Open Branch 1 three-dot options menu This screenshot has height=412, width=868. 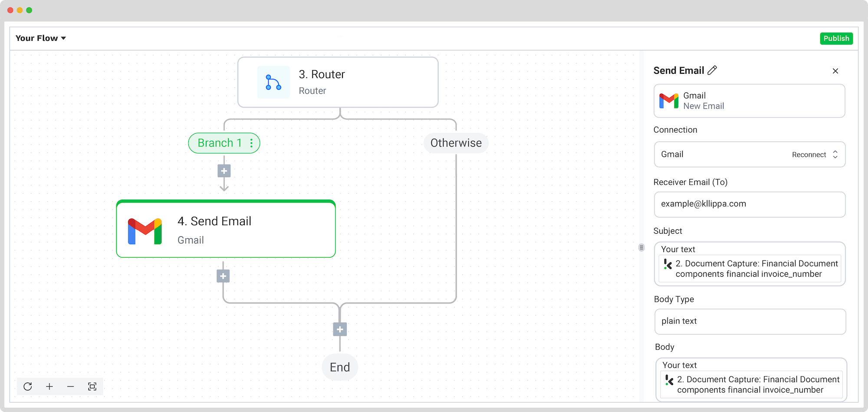[251, 143]
